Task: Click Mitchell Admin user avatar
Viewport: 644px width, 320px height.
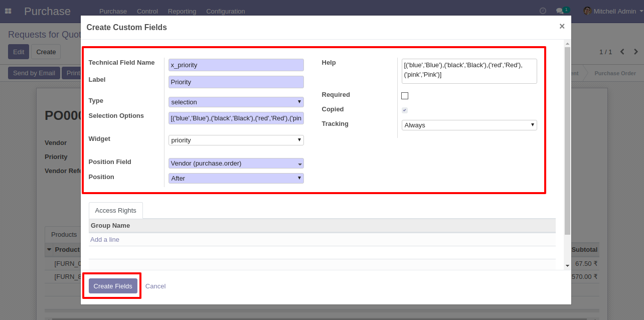Action: click(587, 11)
